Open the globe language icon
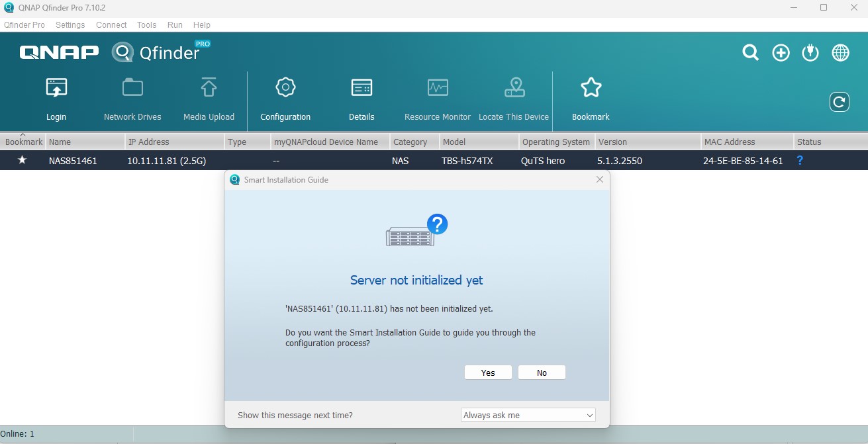The width and height of the screenshot is (868, 444). [841, 53]
